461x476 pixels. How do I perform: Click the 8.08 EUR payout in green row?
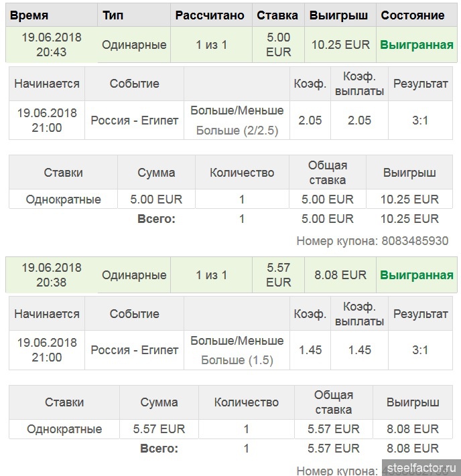[x=340, y=274]
